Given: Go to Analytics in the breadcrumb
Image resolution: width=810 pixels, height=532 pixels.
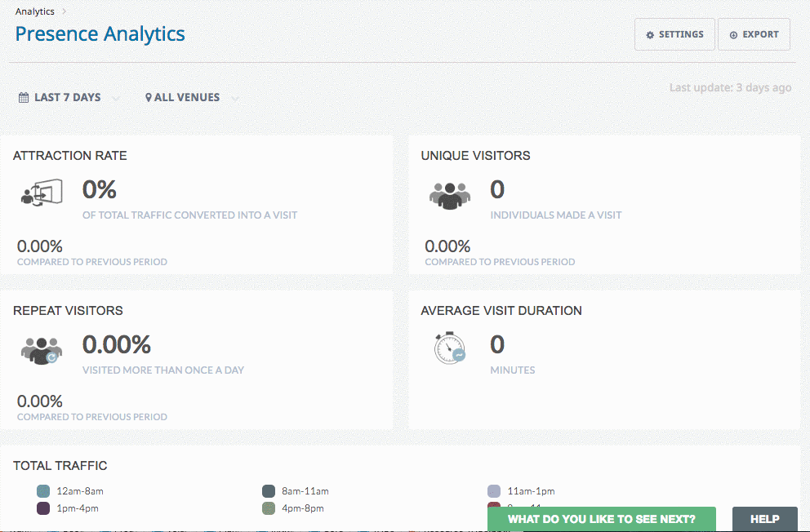Looking at the screenshot, I should [35, 11].
